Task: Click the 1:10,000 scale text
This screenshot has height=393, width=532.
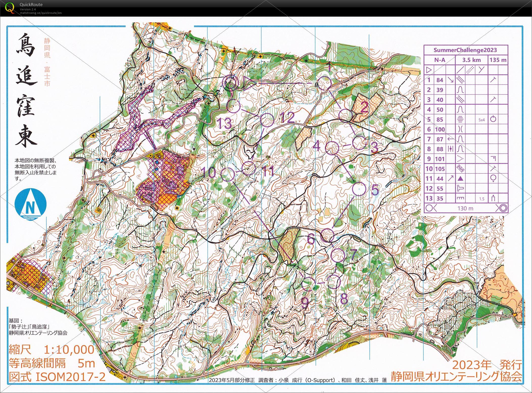Action: tap(69, 350)
